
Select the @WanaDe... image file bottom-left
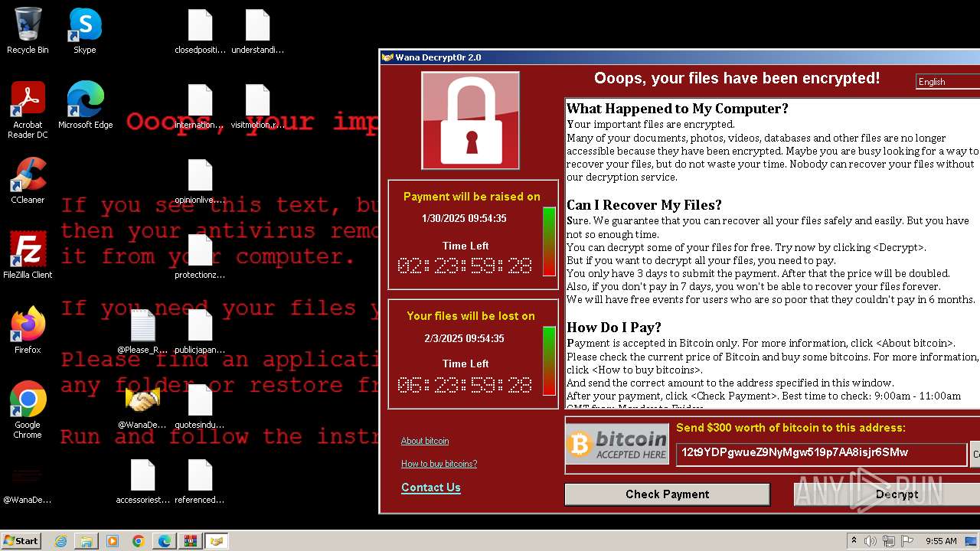click(28, 481)
